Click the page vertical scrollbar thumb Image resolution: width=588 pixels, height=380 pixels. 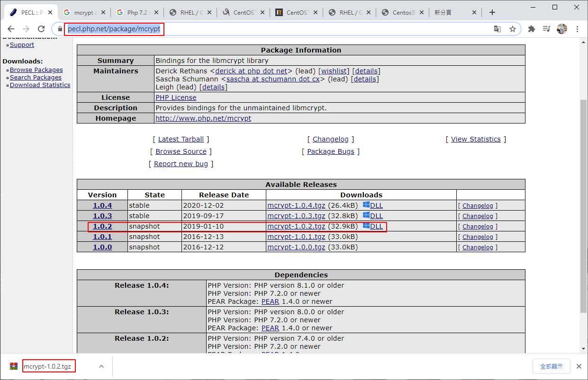[x=584, y=206]
